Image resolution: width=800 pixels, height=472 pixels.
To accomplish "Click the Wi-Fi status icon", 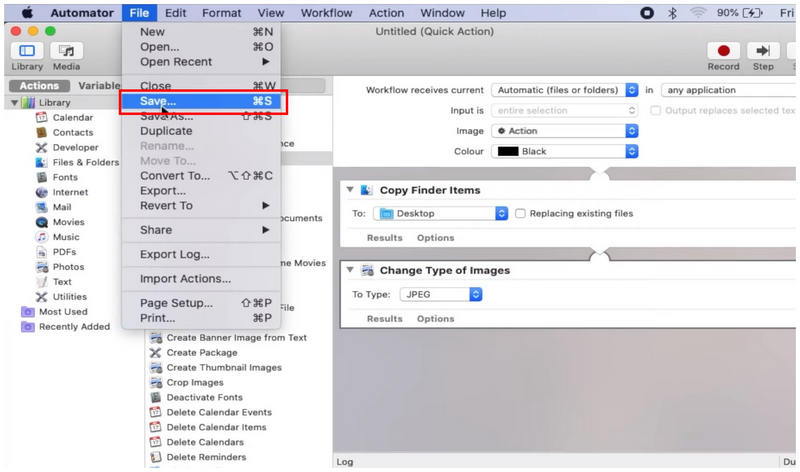I will (x=697, y=13).
